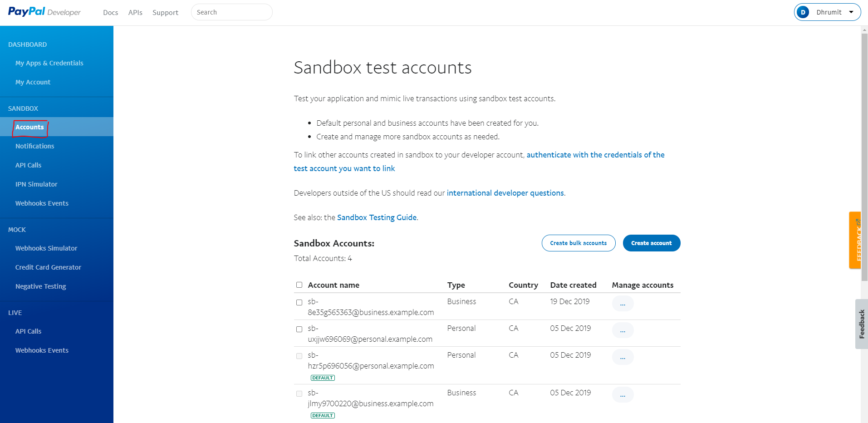This screenshot has width=868, height=423.
Task: Open Sandbox Webhooks Events
Action: click(42, 203)
